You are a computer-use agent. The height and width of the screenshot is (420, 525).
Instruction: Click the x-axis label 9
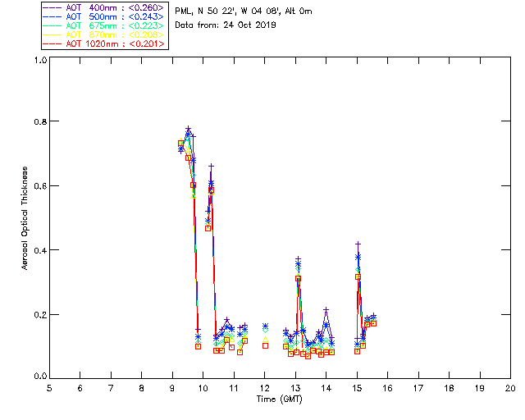pyautogui.click(x=172, y=388)
